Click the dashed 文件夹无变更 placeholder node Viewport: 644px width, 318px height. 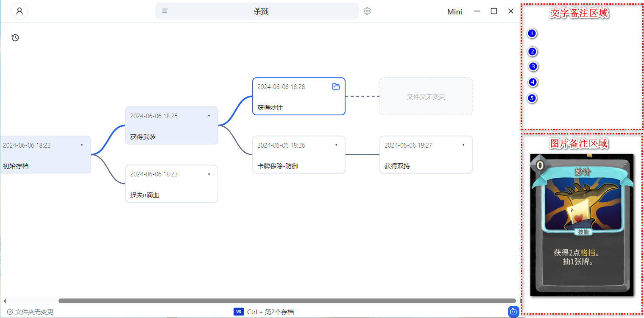pyautogui.click(x=426, y=96)
